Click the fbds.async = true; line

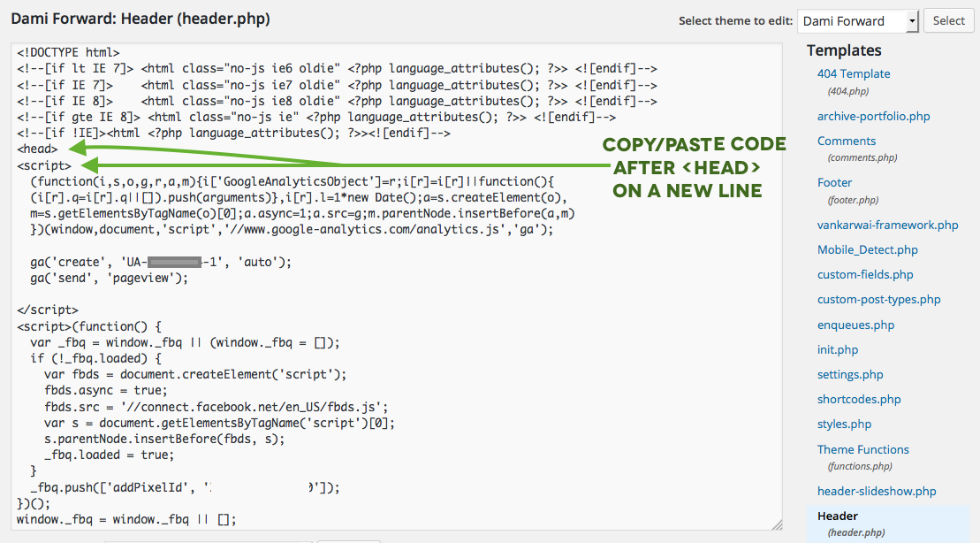pyautogui.click(x=106, y=390)
